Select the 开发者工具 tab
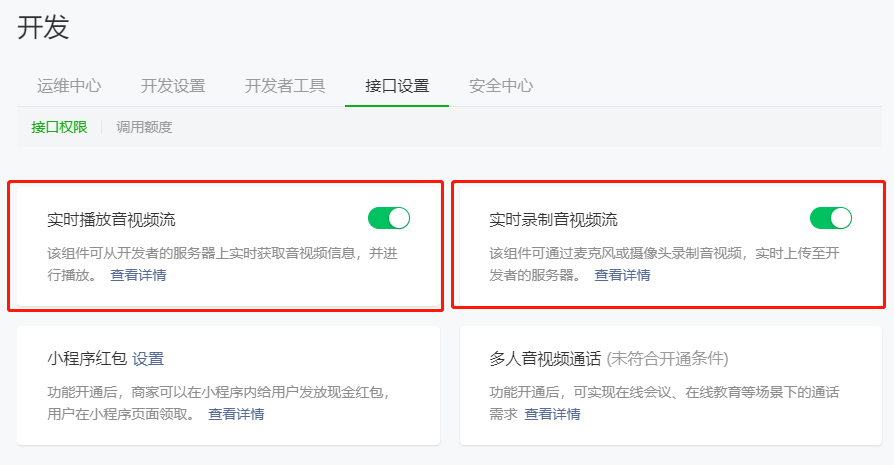The image size is (894, 465). tap(285, 86)
